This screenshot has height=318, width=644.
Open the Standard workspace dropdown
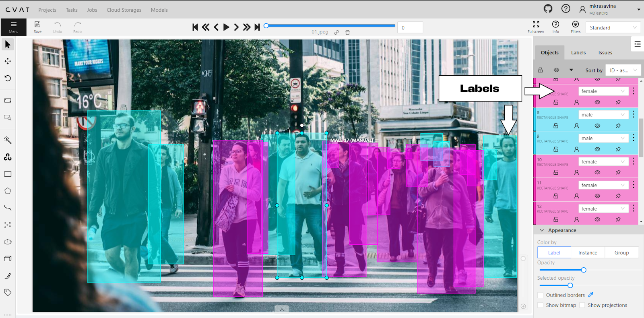tap(613, 28)
